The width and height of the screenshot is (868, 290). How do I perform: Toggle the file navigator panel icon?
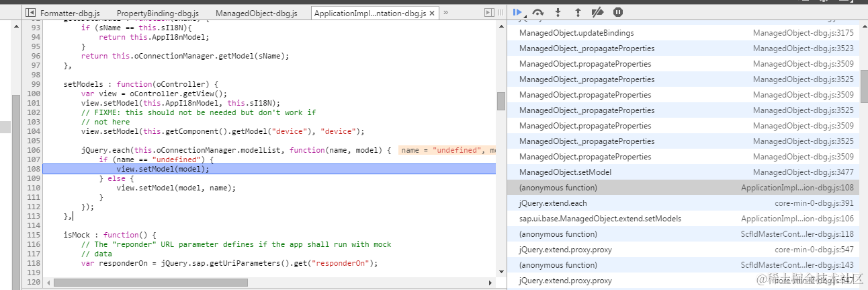[30, 13]
